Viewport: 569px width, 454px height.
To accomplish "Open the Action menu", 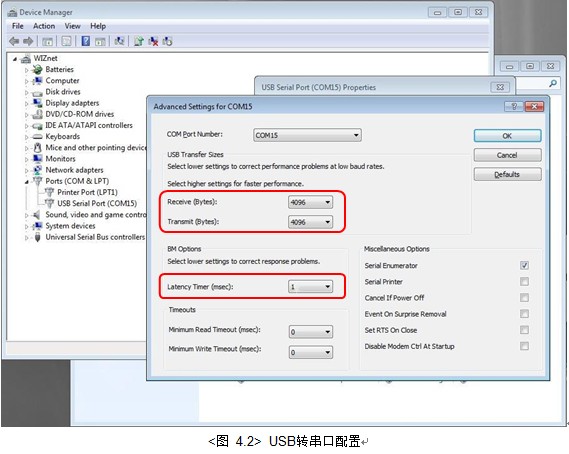I will click(x=44, y=26).
